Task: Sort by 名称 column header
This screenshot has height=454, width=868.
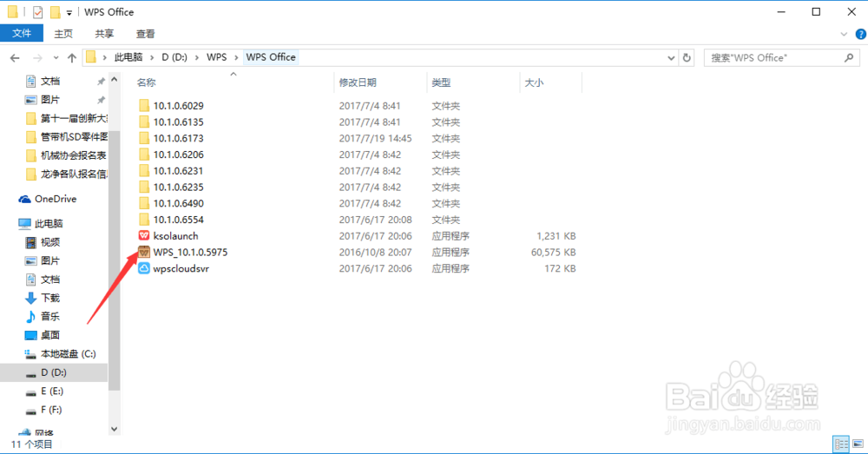Action: pos(146,82)
